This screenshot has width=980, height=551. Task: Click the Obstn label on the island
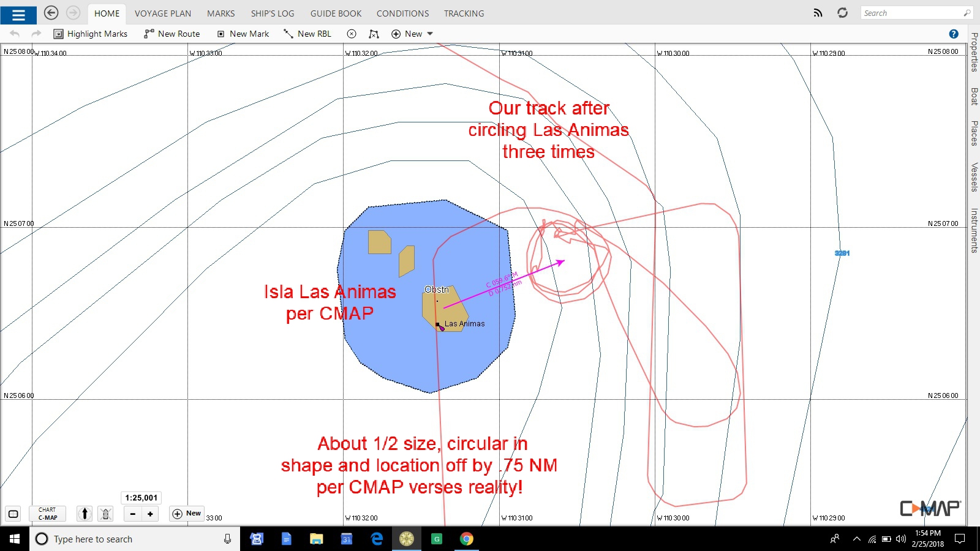click(x=437, y=290)
